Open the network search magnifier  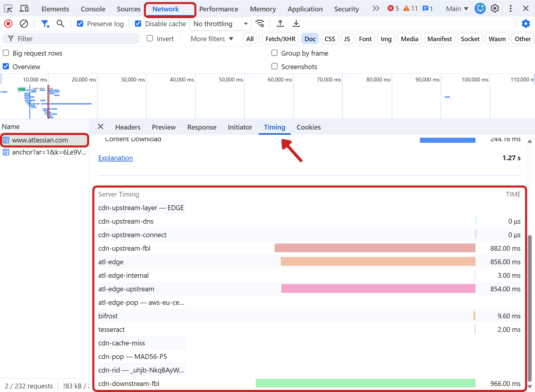[x=60, y=23]
